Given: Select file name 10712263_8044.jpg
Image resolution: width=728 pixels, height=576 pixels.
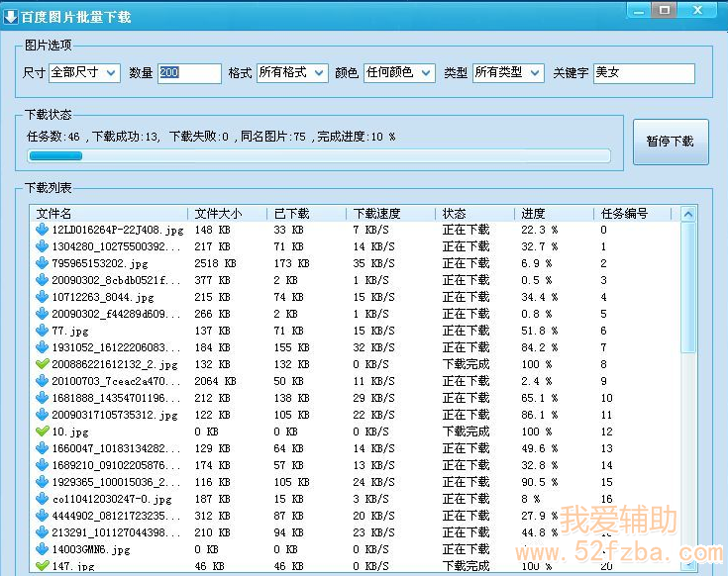Looking at the screenshot, I should click(103, 297).
